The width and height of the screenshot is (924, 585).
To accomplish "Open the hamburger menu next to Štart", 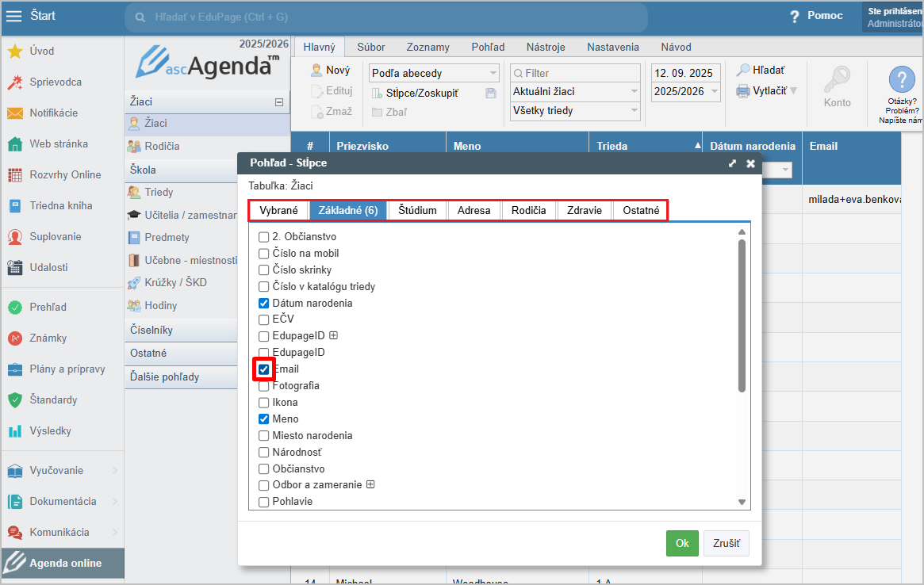I will click(14, 16).
